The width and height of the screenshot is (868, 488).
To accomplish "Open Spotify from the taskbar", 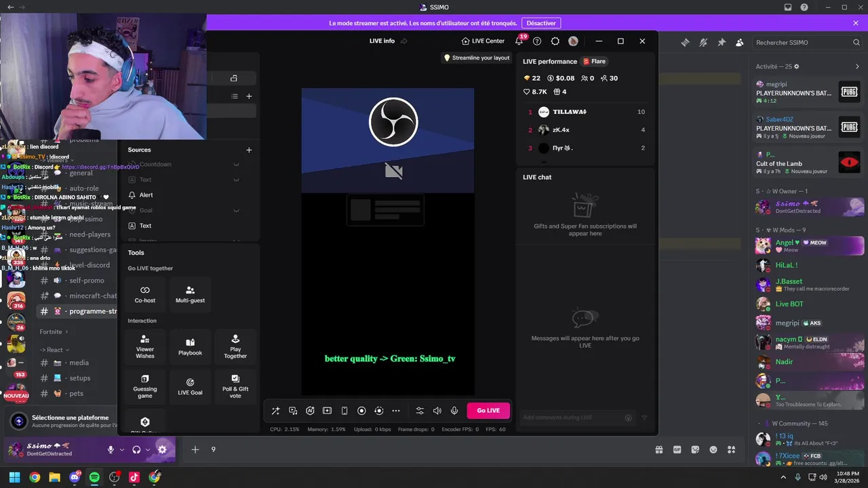I will pyautogui.click(x=94, y=477).
